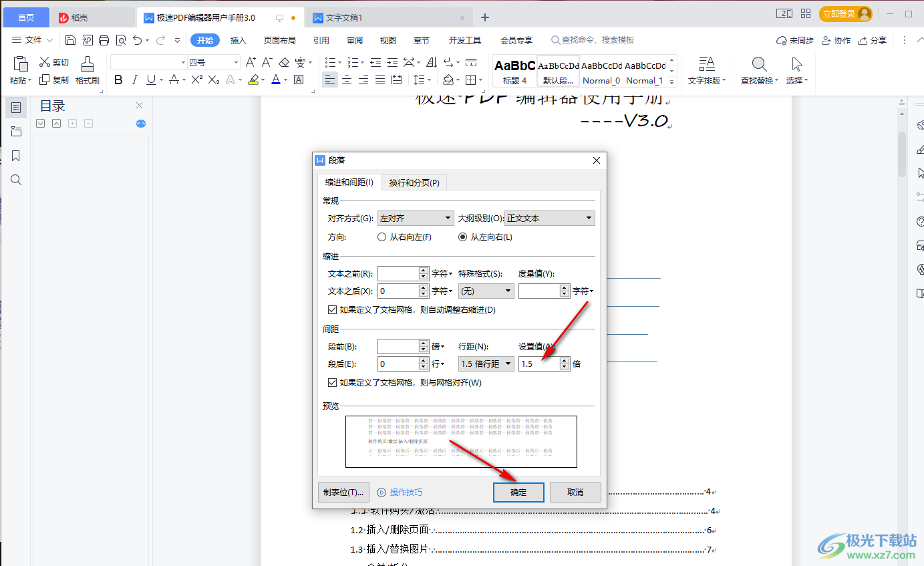Pick the font color (red A) button
924x566 pixels.
click(275, 80)
